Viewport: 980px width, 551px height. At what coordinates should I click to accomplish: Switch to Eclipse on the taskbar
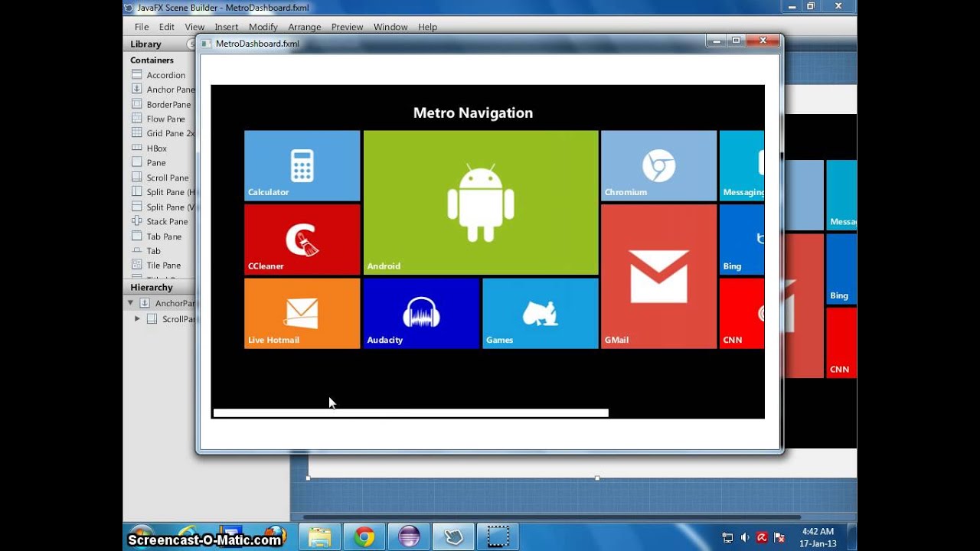pyautogui.click(x=409, y=537)
